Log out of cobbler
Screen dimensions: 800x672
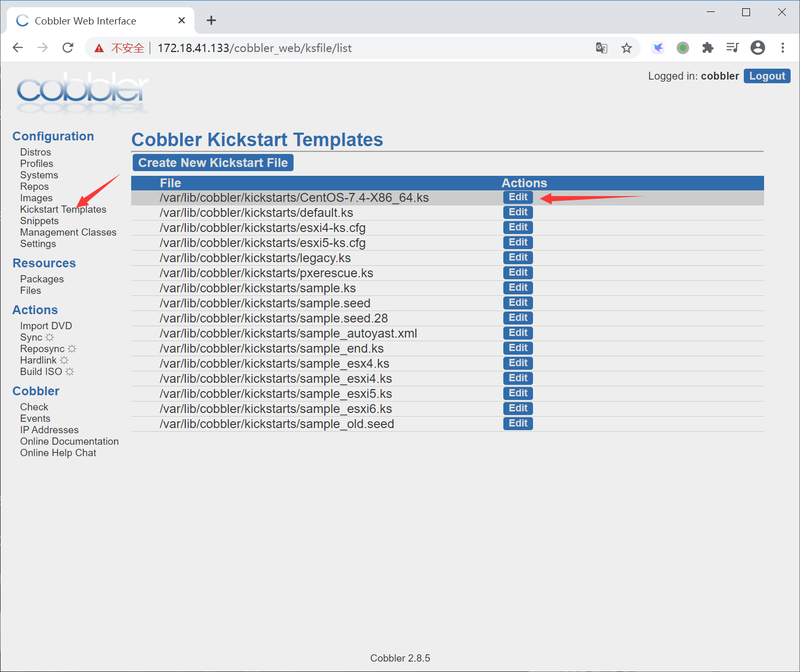(x=767, y=76)
